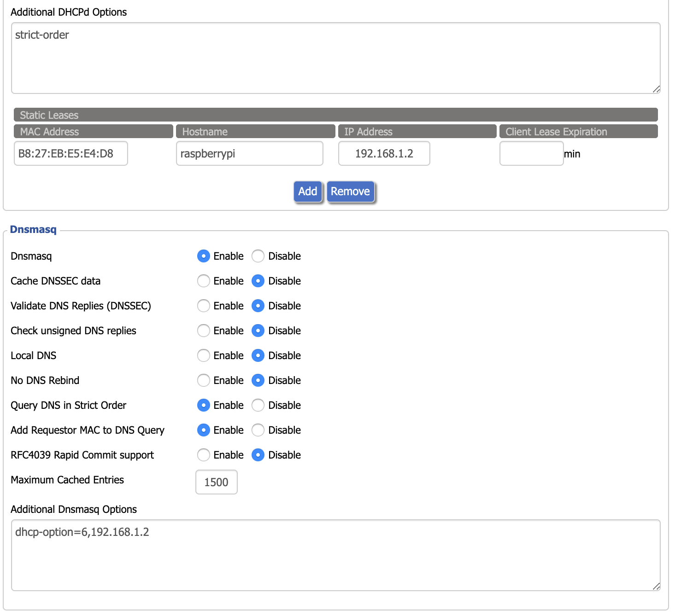Click the Add static lease button

308,191
